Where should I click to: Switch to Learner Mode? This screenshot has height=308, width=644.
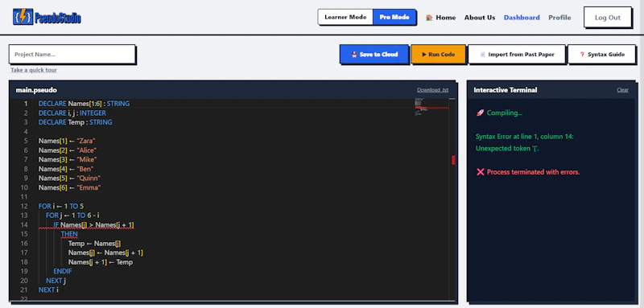(x=345, y=17)
